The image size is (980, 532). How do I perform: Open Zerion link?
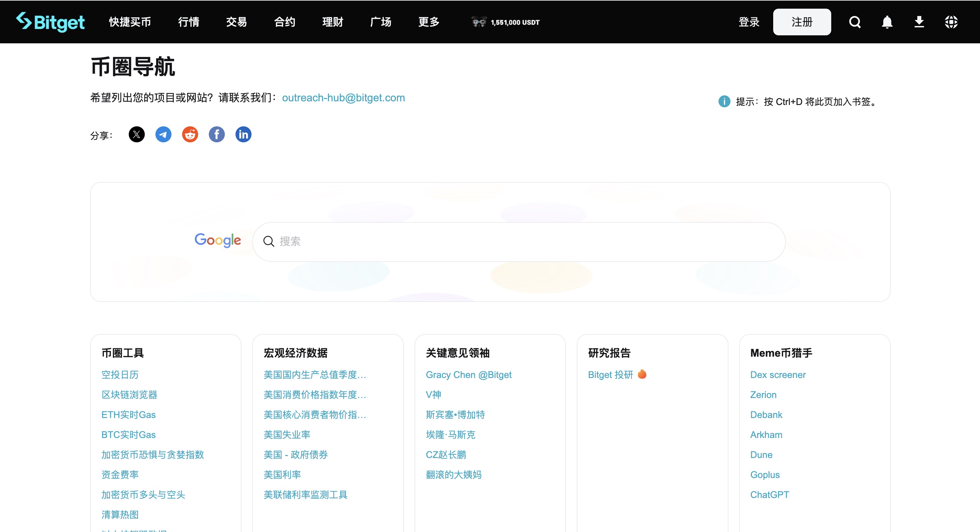[x=763, y=395]
